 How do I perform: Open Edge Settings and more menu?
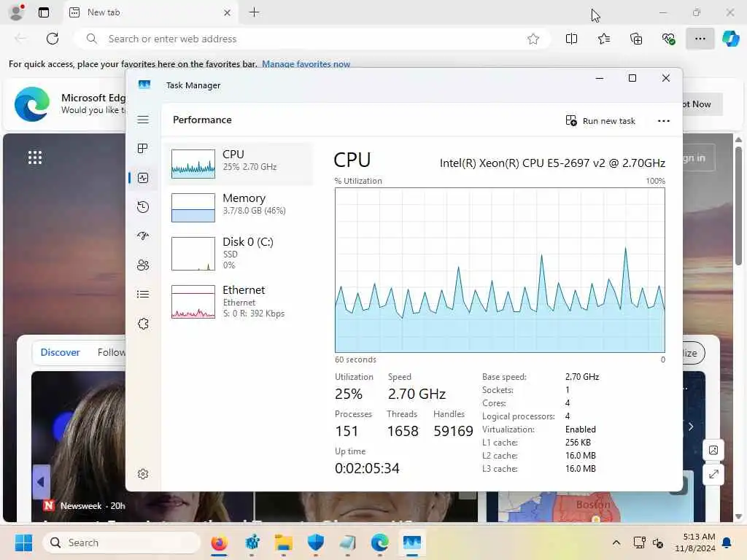click(x=700, y=39)
